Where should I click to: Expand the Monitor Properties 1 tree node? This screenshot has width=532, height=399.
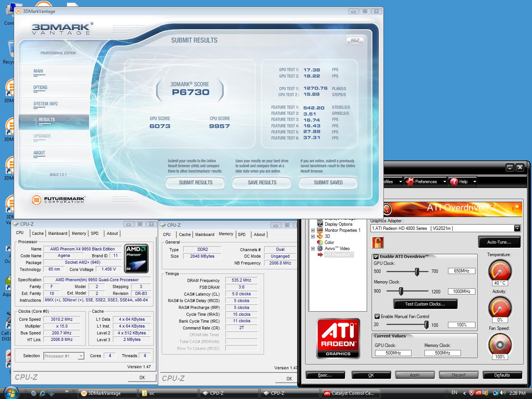pyautogui.click(x=313, y=230)
